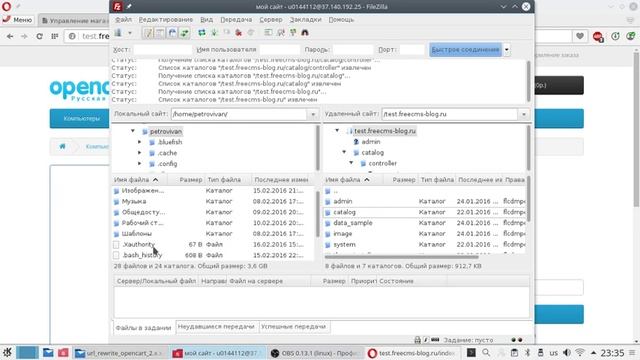Open the Удаленный сайт path dropdown
The image size is (640, 360).
pos(524,114)
